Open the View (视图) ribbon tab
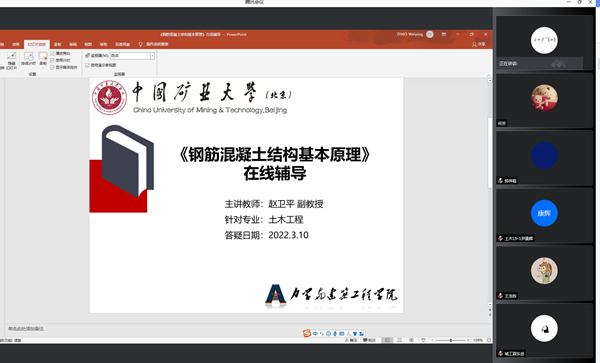 [x=88, y=44]
